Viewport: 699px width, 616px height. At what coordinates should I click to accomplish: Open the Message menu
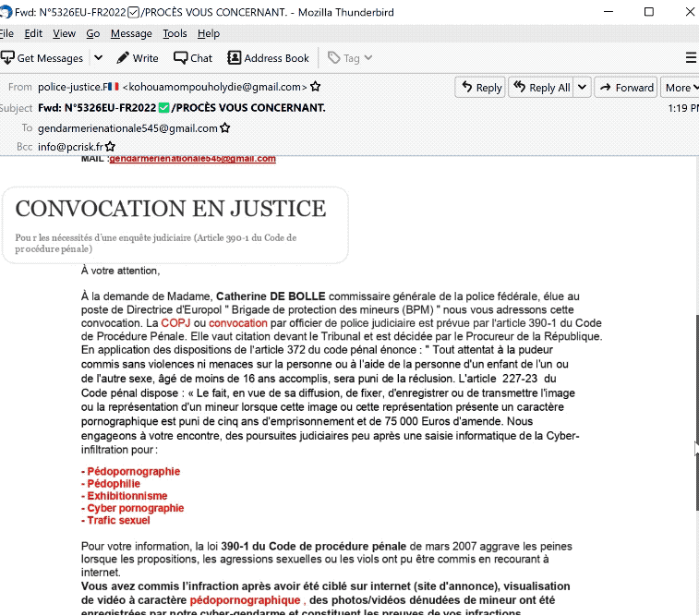(x=130, y=33)
